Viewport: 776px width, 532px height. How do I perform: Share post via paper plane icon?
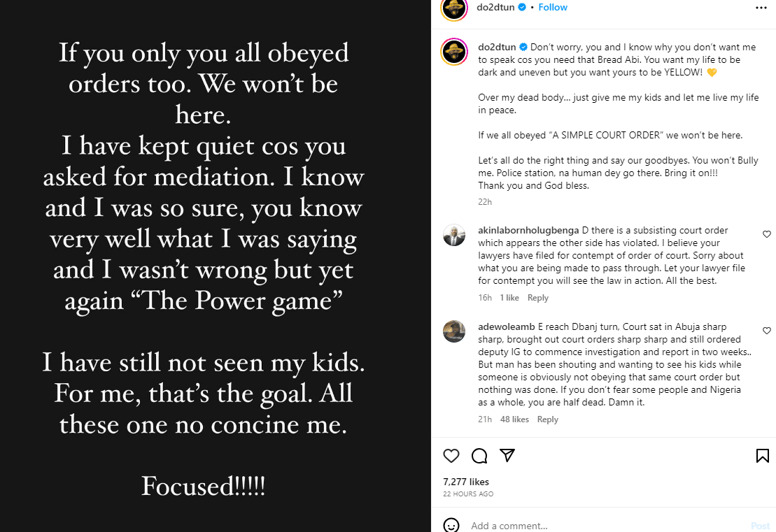click(x=507, y=456)
